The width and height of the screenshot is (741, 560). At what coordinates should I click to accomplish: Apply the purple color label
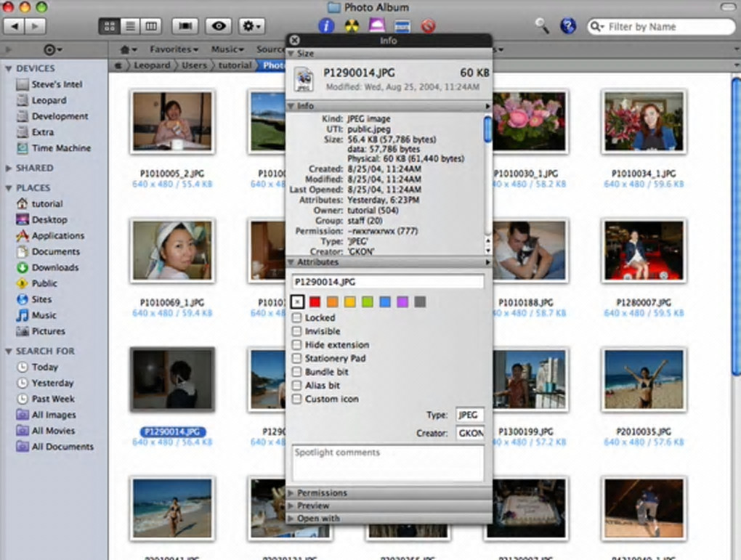(402, 301)
